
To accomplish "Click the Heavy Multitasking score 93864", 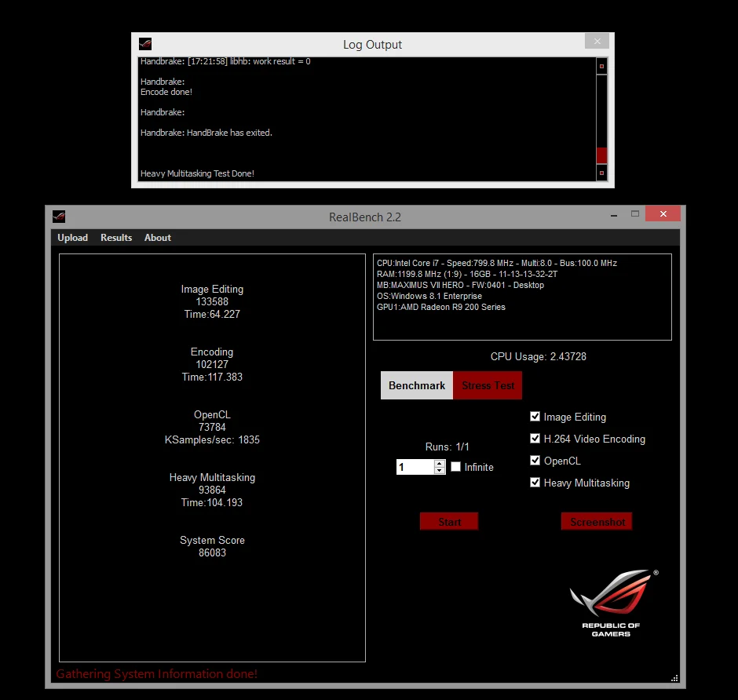I will coord(212,490).
